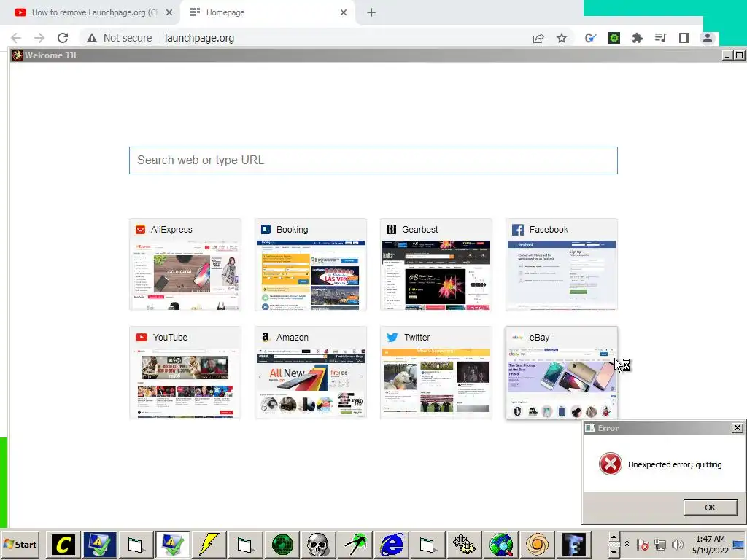Click the red error icon in dialog
747x560 pixels.
(611, 464)
